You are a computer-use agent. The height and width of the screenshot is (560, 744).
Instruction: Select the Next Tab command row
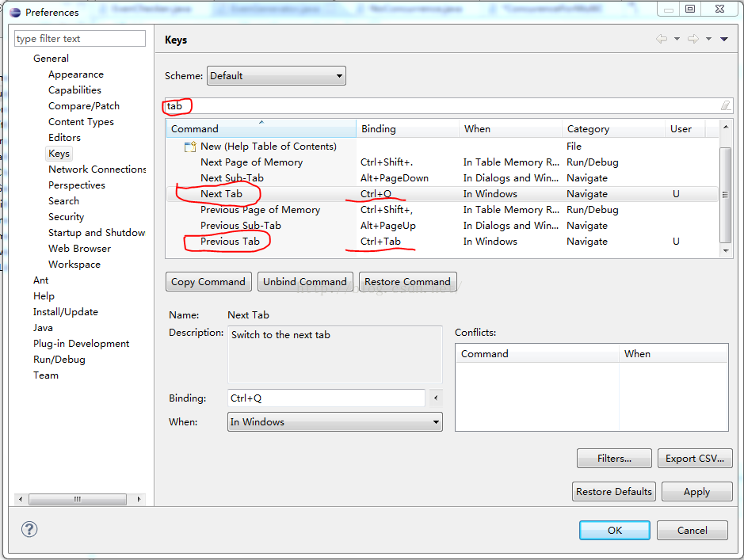tap(442, 194)
